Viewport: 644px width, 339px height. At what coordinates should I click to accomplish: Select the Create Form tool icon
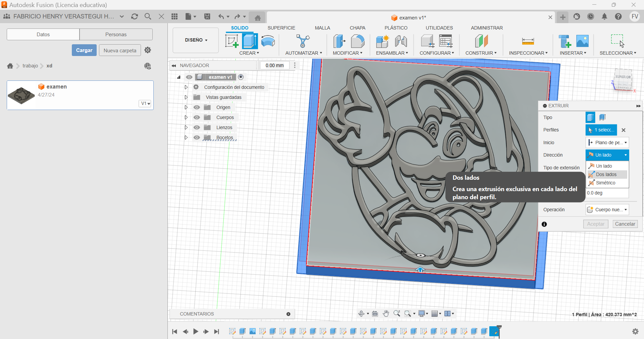click(x=268, y=42)
